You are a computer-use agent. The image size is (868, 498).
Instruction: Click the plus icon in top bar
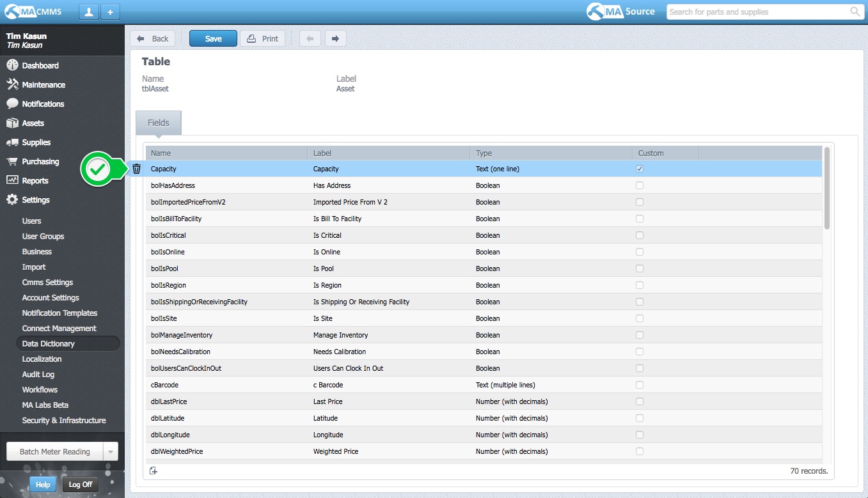click(110, 12)
